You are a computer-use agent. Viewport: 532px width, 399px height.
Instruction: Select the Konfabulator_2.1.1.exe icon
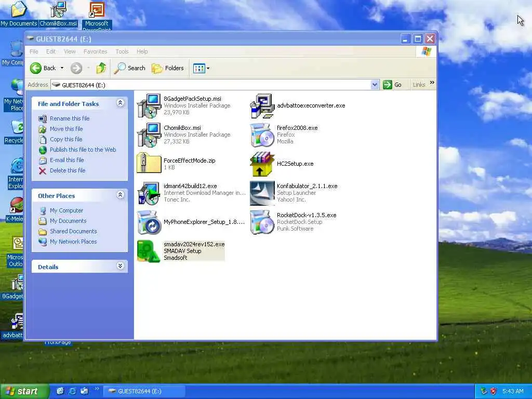[x=262, y=193]
